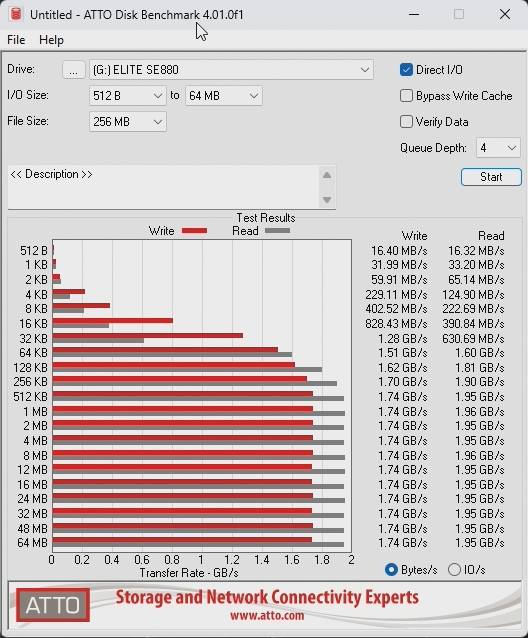Click the gray Read legend swatch
The width and height of the screenshot is (528, 638).
click(277, 231)
